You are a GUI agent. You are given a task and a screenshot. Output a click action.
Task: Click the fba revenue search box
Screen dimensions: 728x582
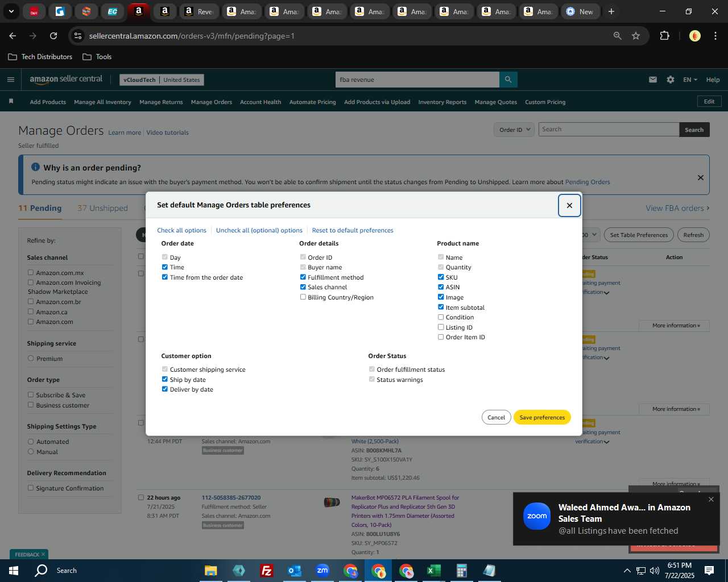click(x=417, y=80)
